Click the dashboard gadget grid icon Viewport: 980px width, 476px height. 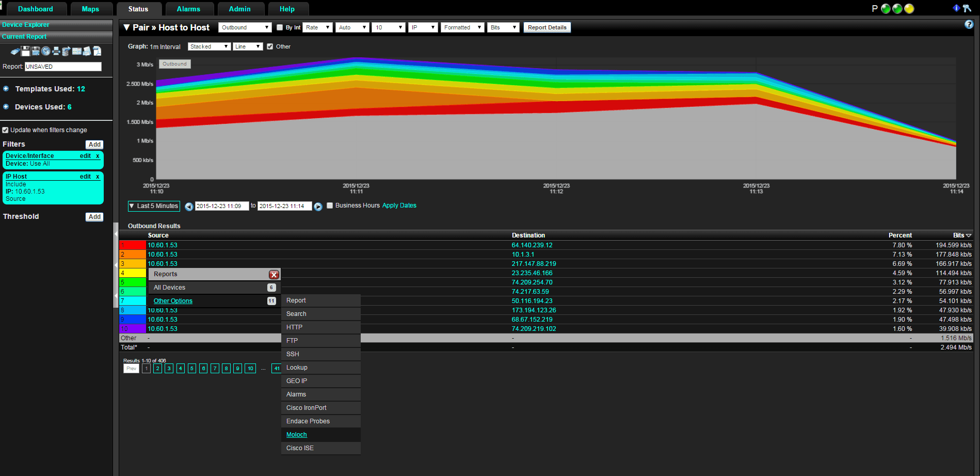click(77, 51)
